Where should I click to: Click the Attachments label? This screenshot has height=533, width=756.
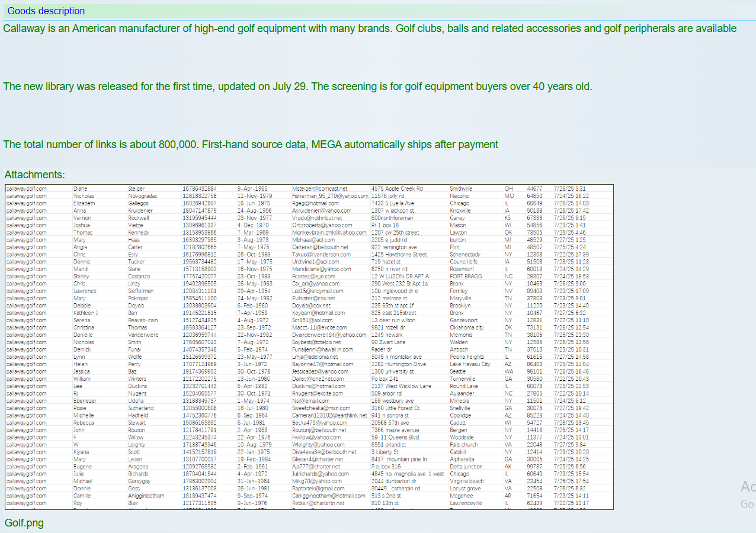tap(34, 175)
